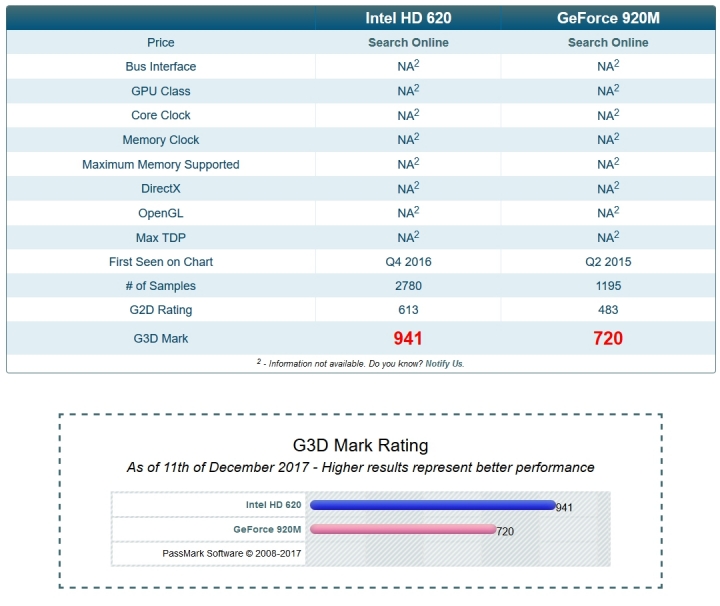Click the Intel HD 620 chart label

click(x=273, y=505)
